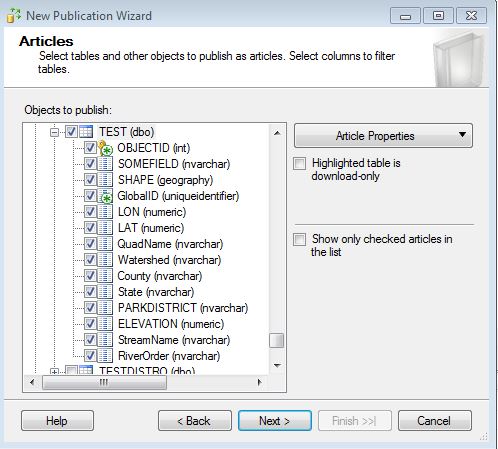Enable Highlighted table is download-only

299,164
